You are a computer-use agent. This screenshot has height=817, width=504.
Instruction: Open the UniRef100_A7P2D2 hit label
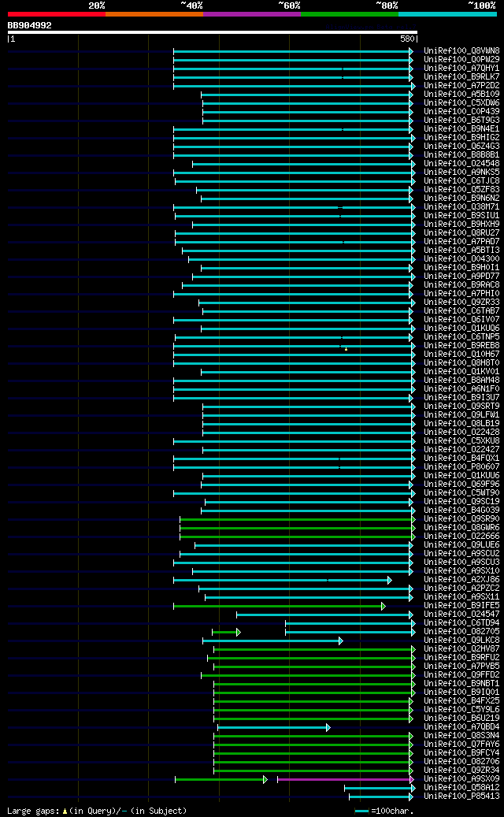[461, 85]
